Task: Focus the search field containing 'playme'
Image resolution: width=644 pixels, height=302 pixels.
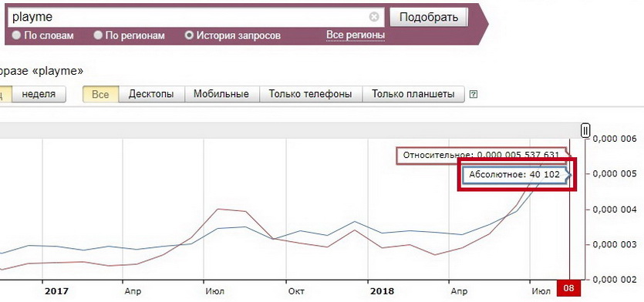Action: 197,17
